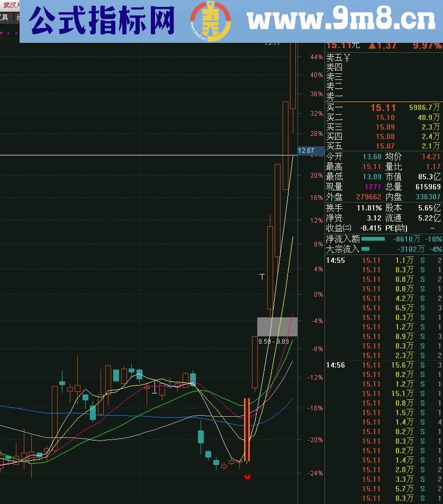Click the red butterfly signal marker below the candles
The image size is (443, 504).
coord(247,476)
